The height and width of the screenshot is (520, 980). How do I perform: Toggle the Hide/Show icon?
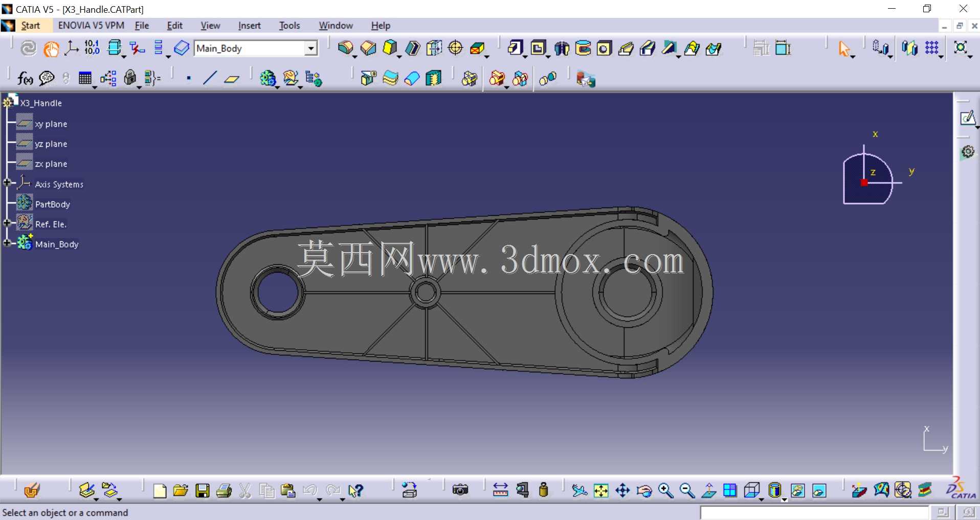pos(797,490)
